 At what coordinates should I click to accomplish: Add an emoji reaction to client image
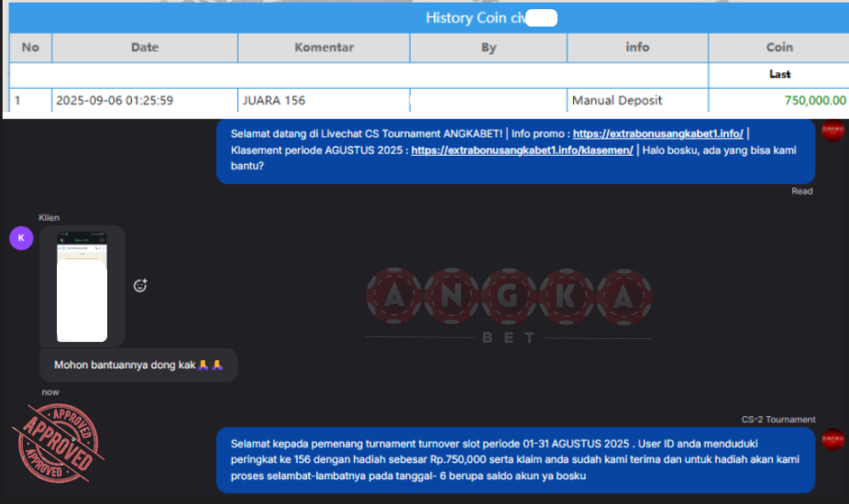140,285
